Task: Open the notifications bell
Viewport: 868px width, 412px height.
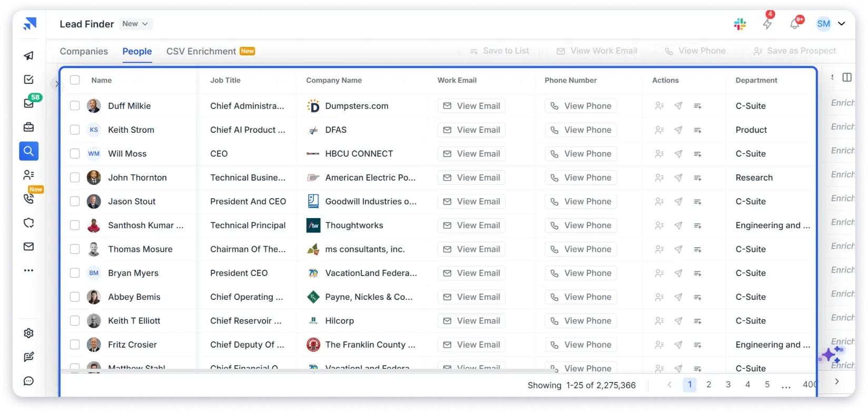Action: pyautogui.click(x=795, y=24)
